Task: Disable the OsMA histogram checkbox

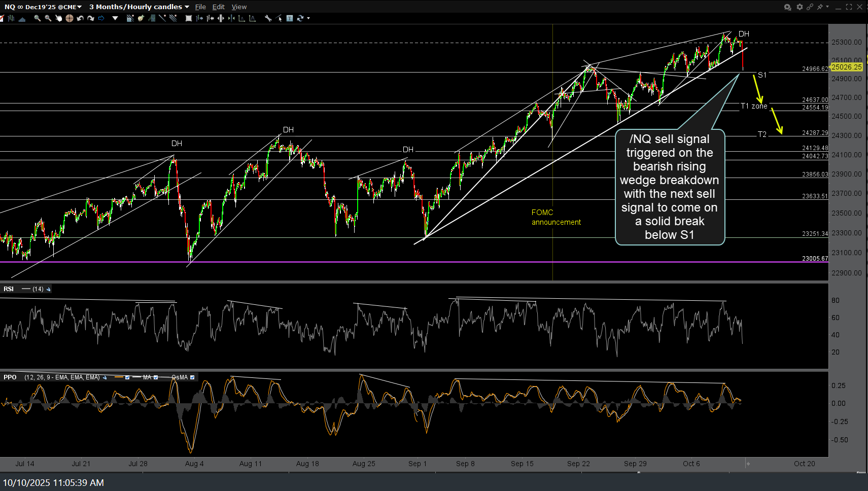Action: (192, 377)
